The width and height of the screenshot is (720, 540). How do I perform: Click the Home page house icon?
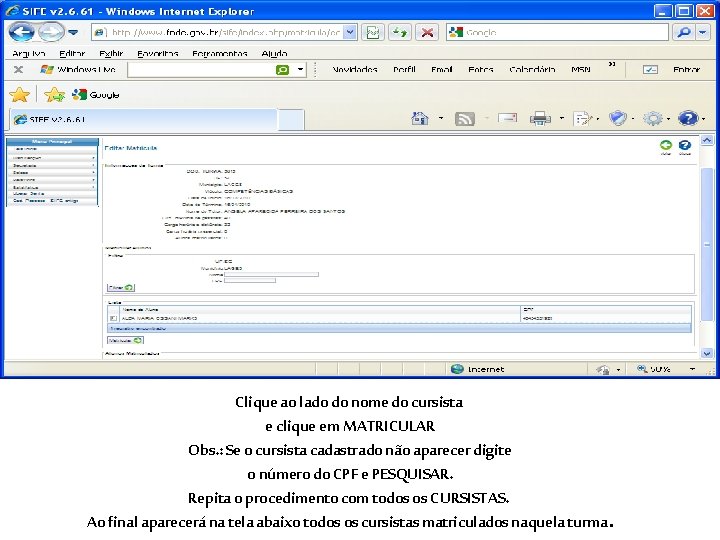[420, 119]
